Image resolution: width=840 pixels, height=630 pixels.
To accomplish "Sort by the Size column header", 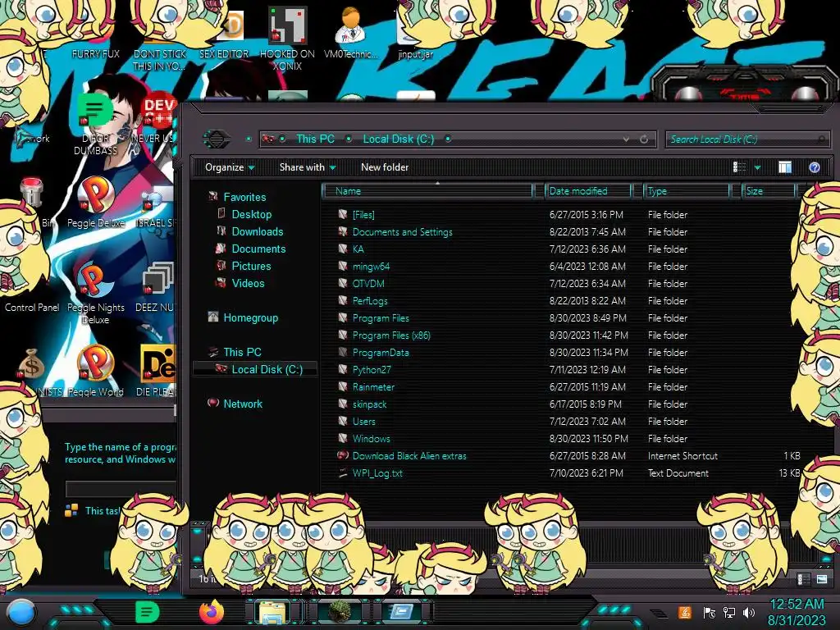I will (769, 191).
